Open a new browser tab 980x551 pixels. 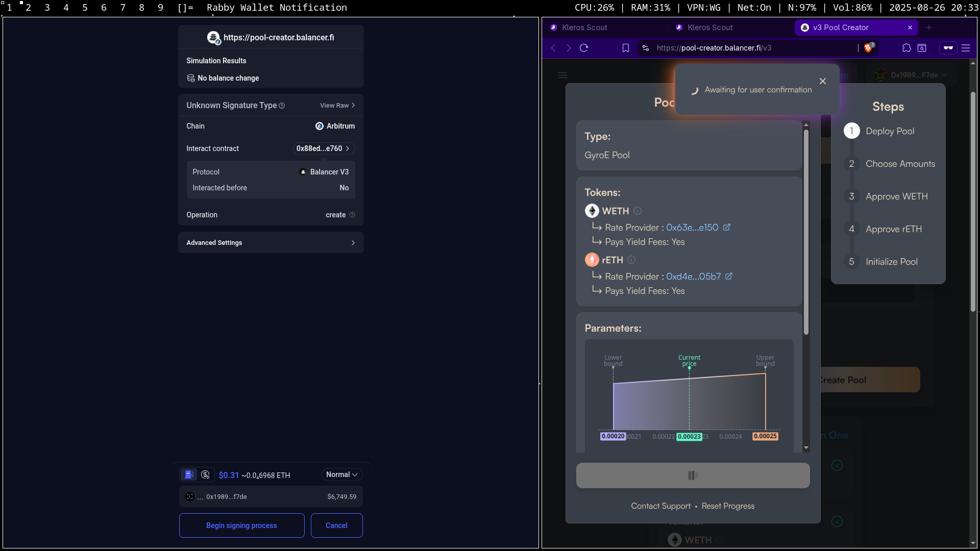click(x=929, y=28)
